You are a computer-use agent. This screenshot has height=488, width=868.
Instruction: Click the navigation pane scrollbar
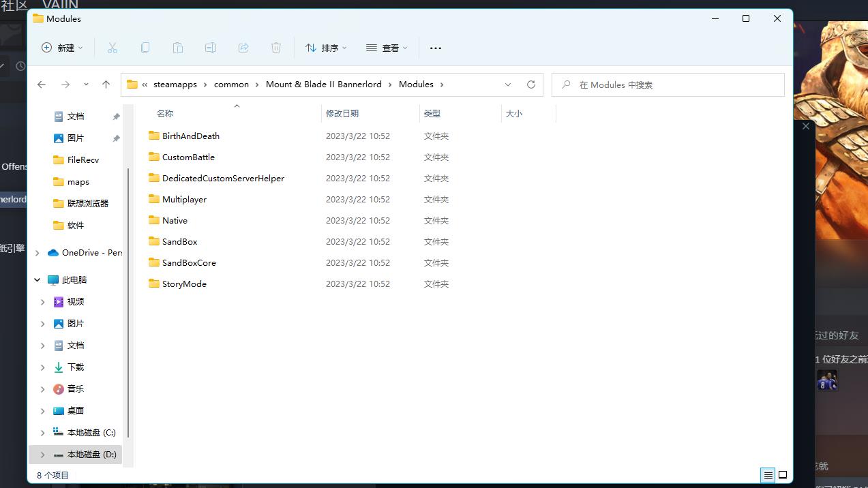click(128, 303)
